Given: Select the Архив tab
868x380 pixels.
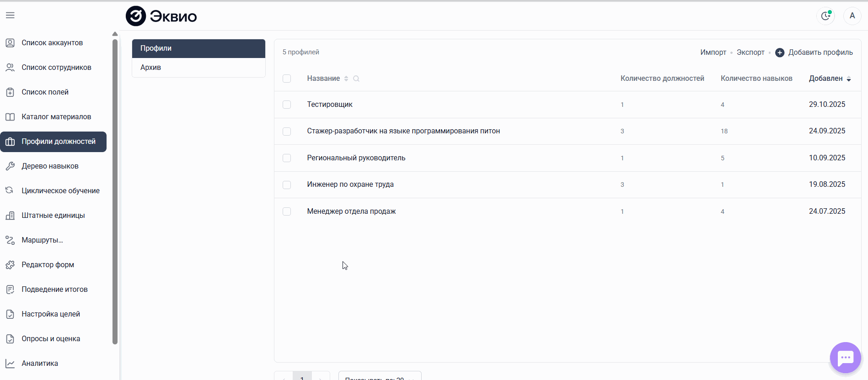Looking at the screenshot, I should coord(198,68).
